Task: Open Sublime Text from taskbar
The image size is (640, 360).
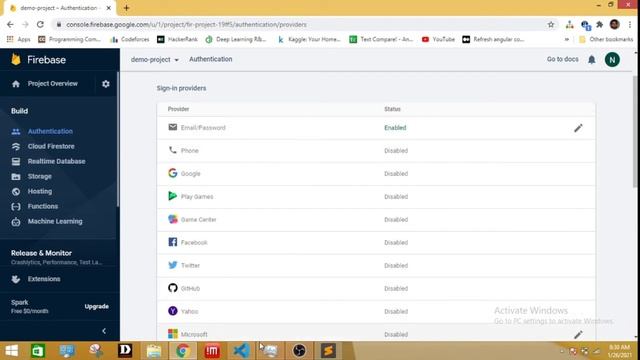Action: (x=329, y=351)
